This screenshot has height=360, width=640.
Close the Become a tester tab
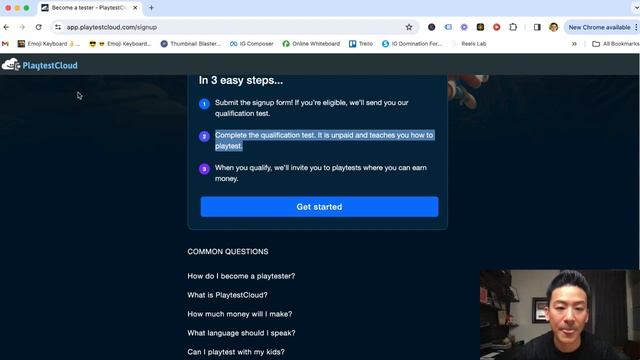point(135,7)
